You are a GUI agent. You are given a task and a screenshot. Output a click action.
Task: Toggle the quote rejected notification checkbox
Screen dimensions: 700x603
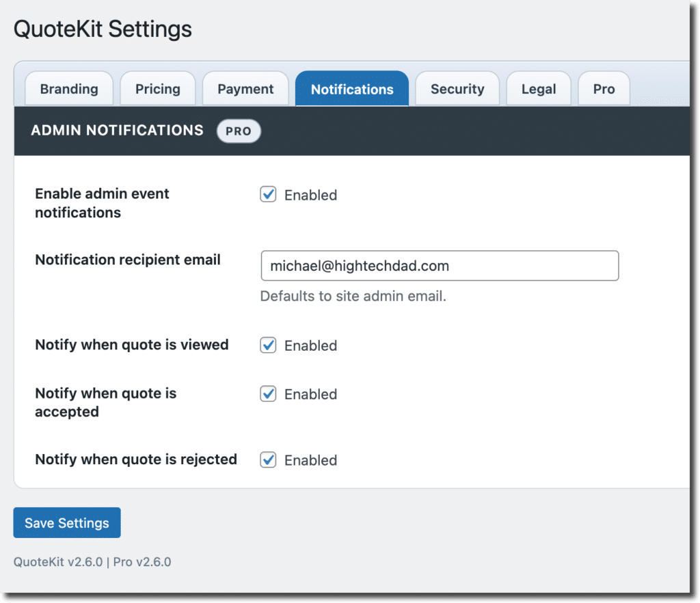point(268,460)
